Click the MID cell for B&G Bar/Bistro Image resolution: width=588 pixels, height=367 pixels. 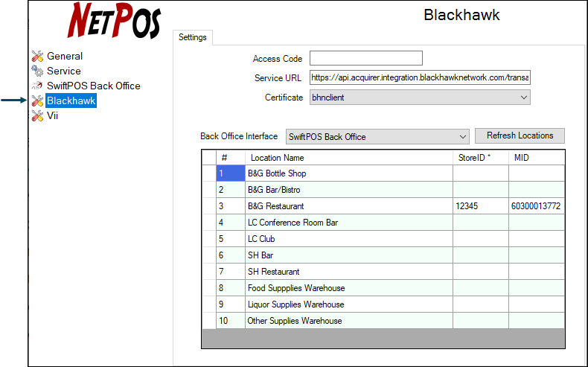pos(537,190)
